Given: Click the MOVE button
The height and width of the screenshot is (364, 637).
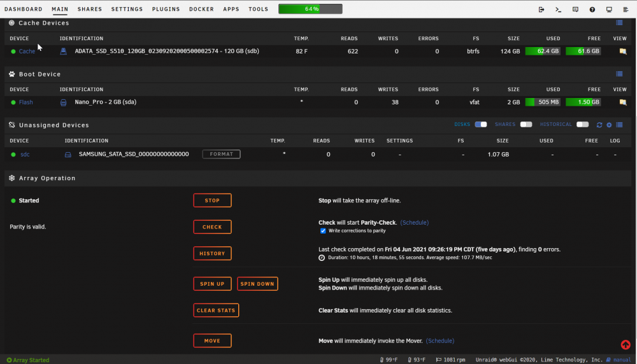Looking at the screenshot, I should 213,340.
